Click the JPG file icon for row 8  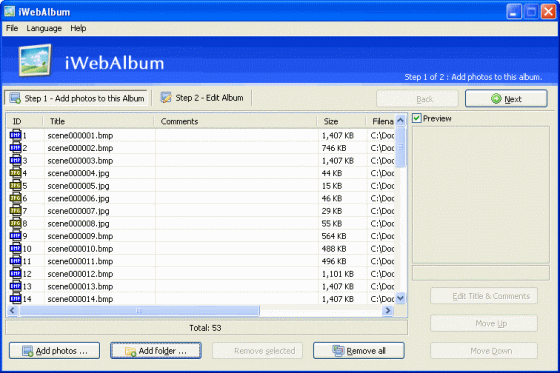coord(15,223)
